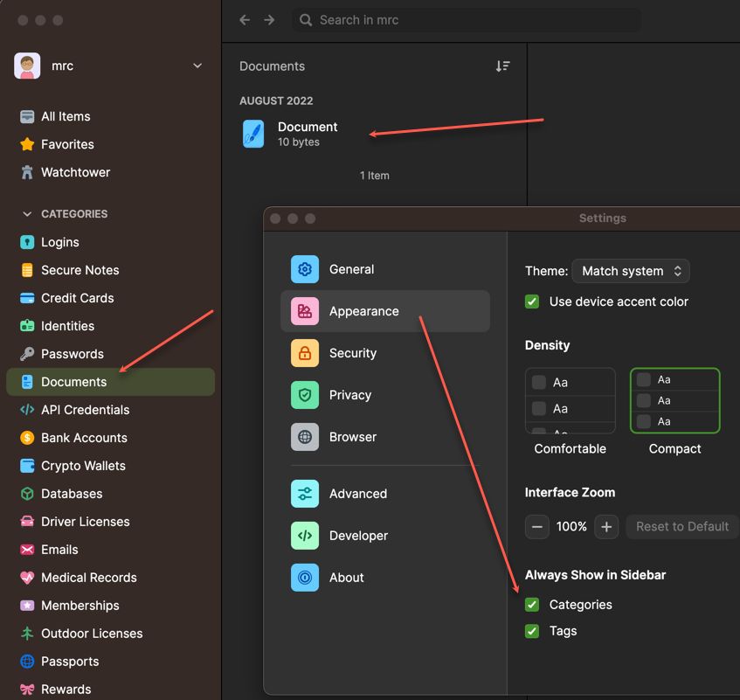
Task: Expand the mrc account switcher
Action: [197, 66]
